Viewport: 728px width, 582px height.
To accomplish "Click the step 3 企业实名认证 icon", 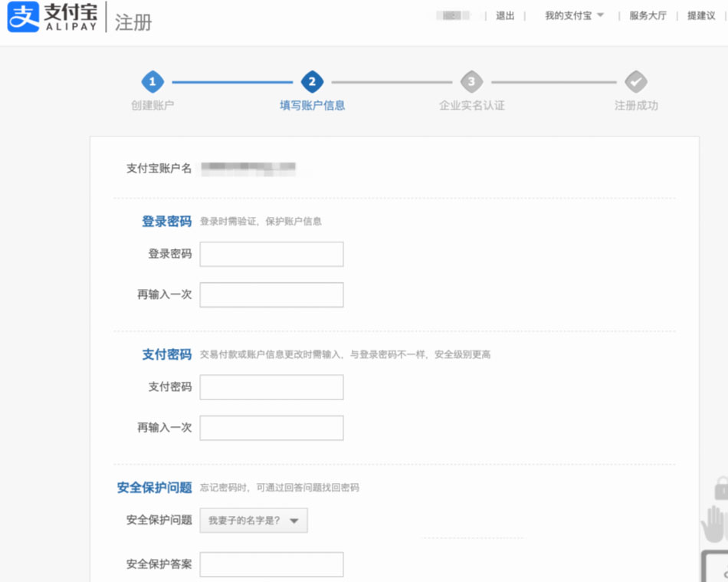I will point(471,80).
